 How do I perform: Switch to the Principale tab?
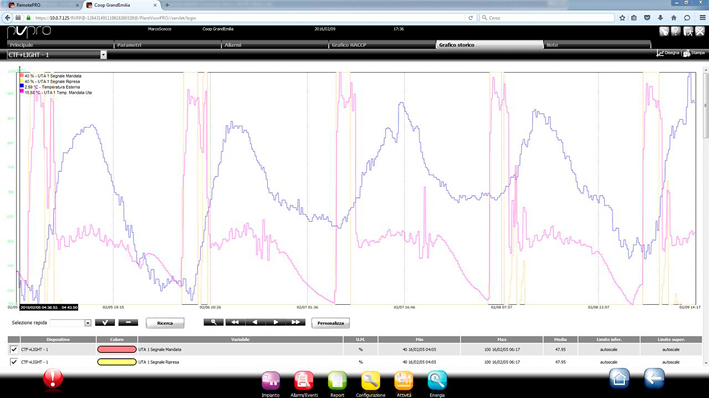[x=60, y=45]
